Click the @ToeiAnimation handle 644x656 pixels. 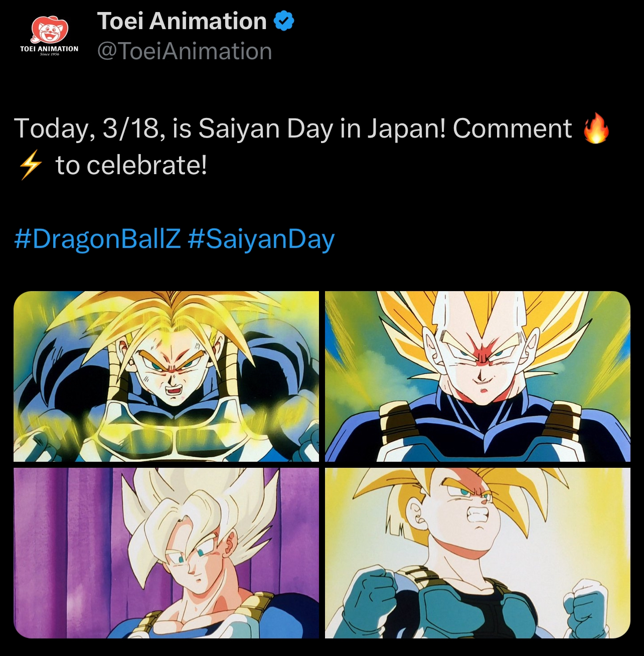tap(185, 51)
